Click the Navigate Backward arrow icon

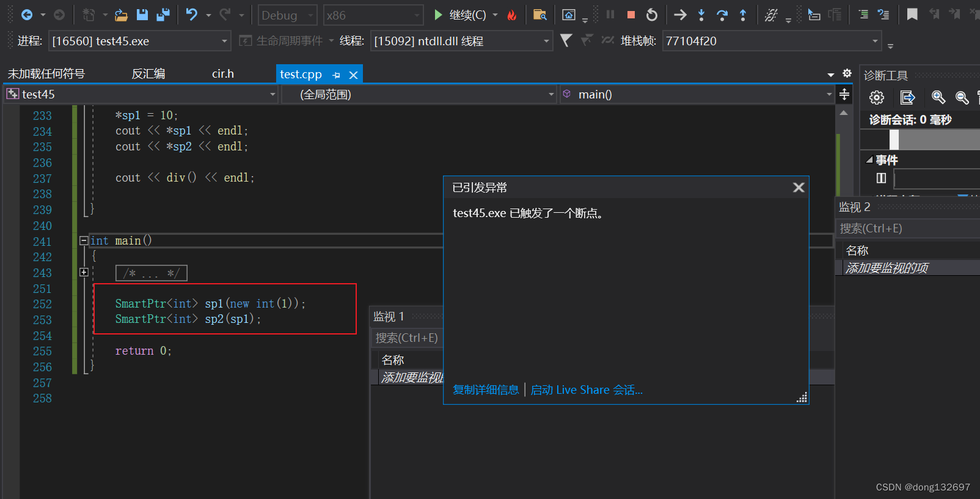27,15
